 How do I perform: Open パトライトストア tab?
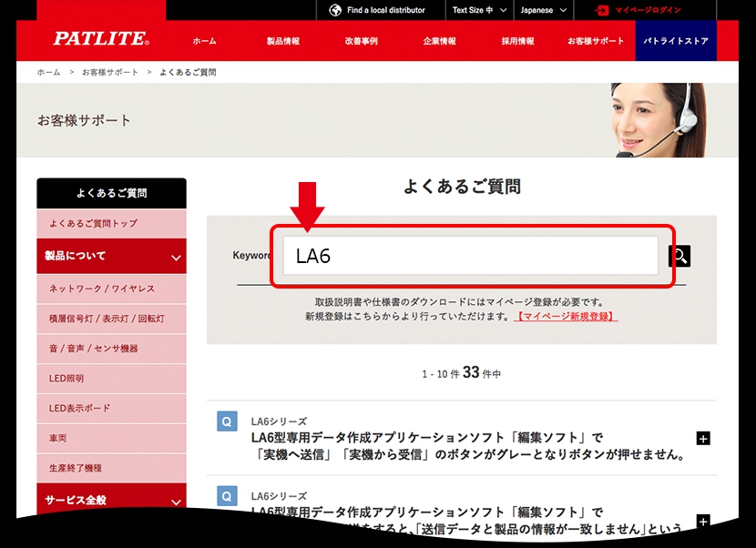676,41
